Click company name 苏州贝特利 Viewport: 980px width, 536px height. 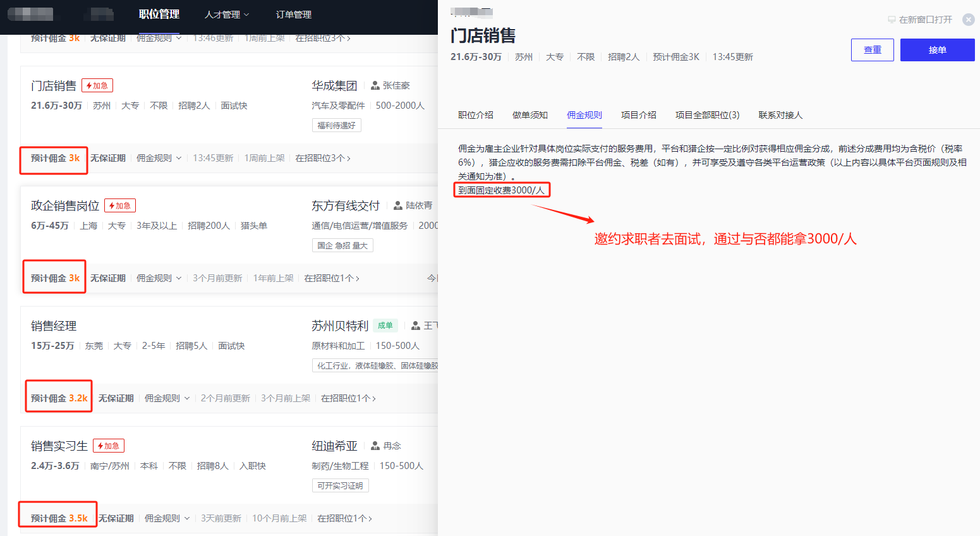[340, 326]
